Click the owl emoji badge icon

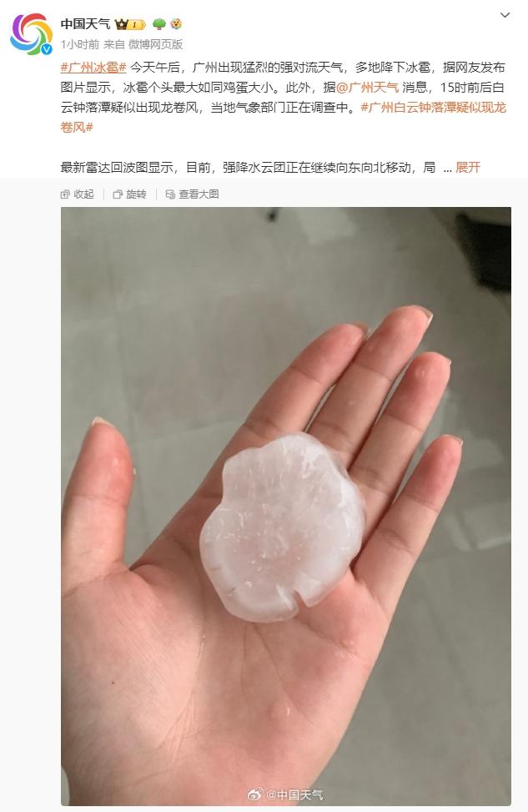pyautogui.click(x=176, y=24)
